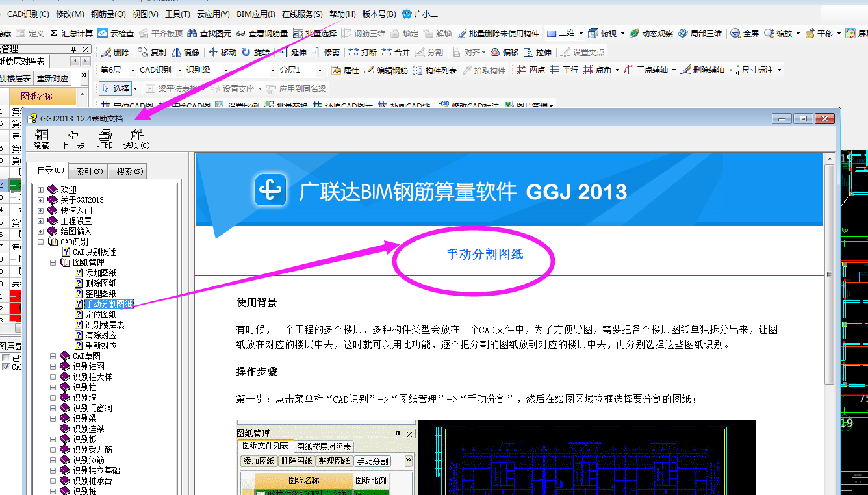Click the 两点 auxiliary axis icon
The width and height of the screenshot is (868, 495).
[522, 70]
